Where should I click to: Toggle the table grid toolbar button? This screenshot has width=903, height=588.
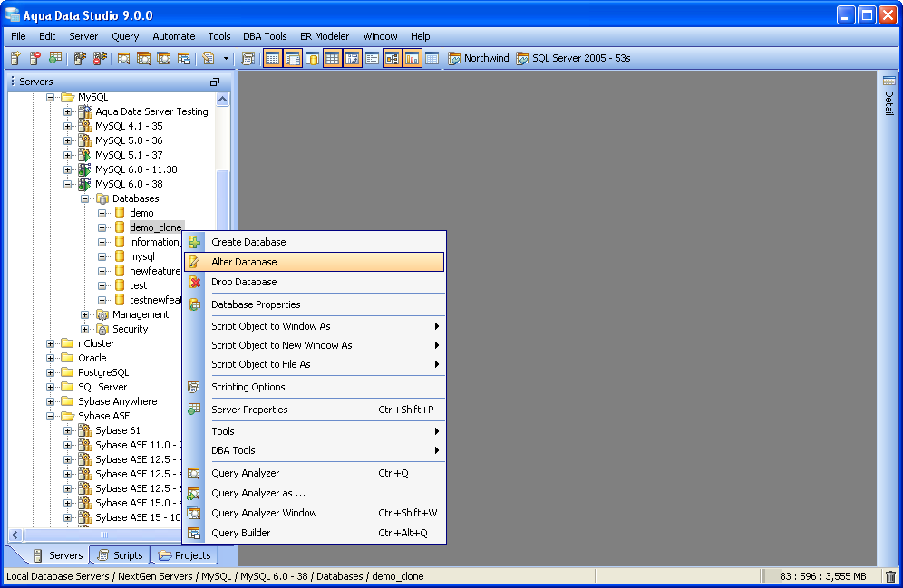click(333, 58)
